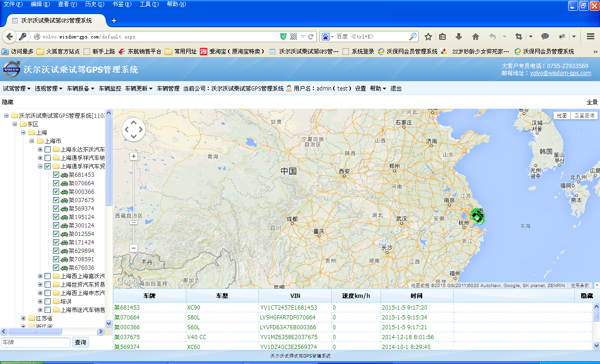Screen dimensions: 600x364
Task: Open the browser 工具 menu
Action: click(x=149, y=4)
